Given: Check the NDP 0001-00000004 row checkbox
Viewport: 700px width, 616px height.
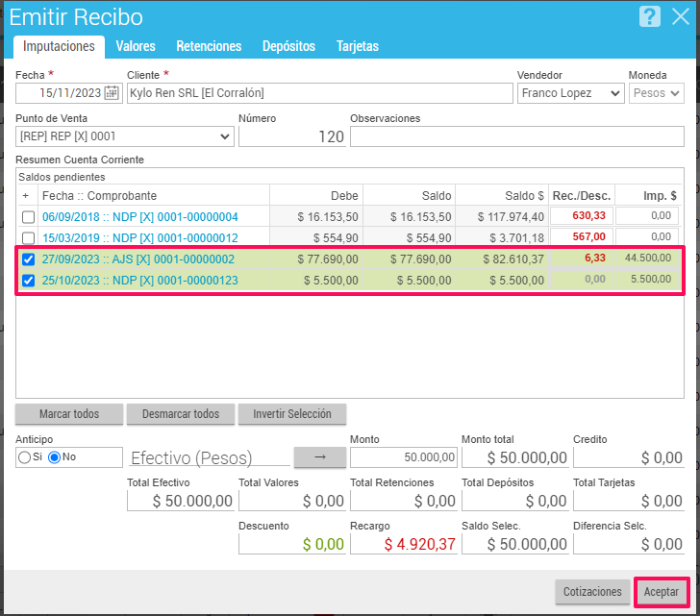Looking at the screenshot, I should click(28, 217).
